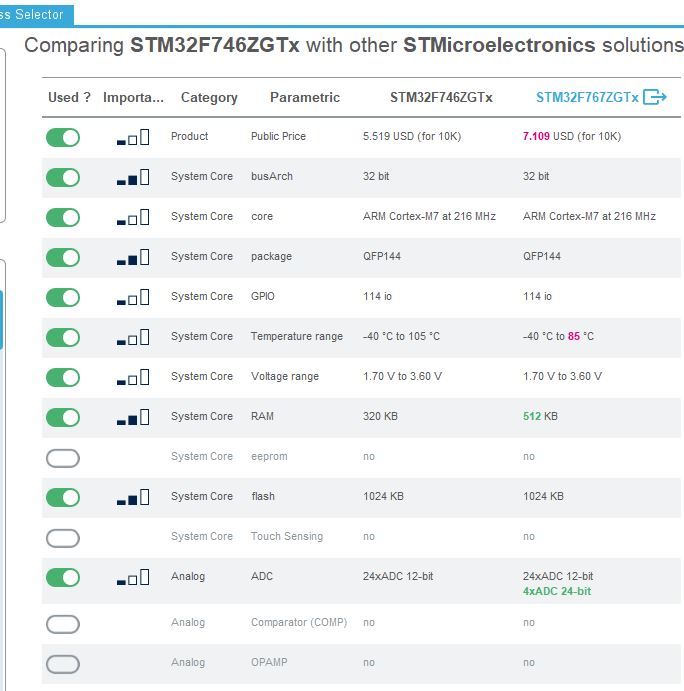Click the Importance column header
Screen dimensions: 684x691
pyautogui.click(x=133, y=97)
